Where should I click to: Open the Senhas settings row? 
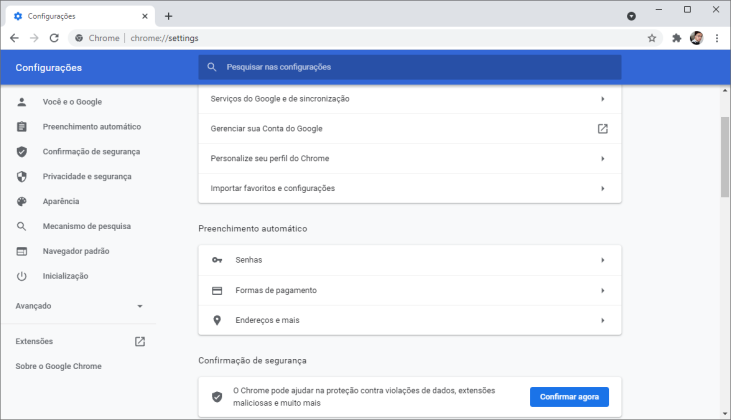tap(410, 260)
